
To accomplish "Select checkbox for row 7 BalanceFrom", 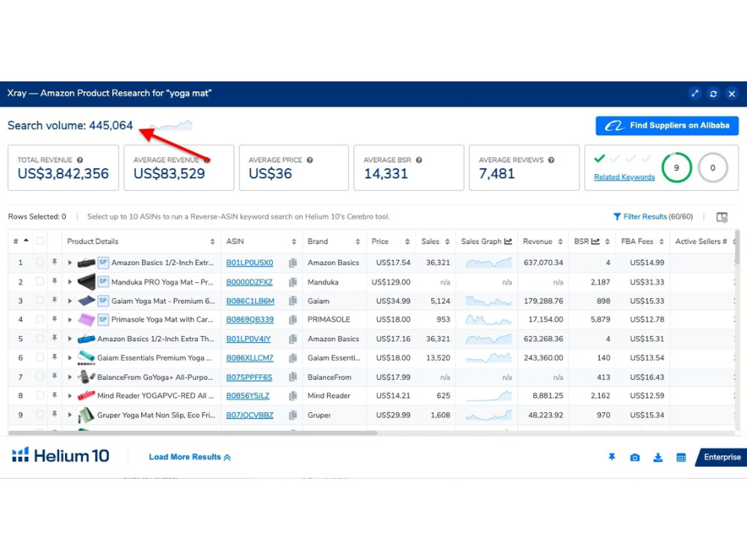I will [40, 376].
